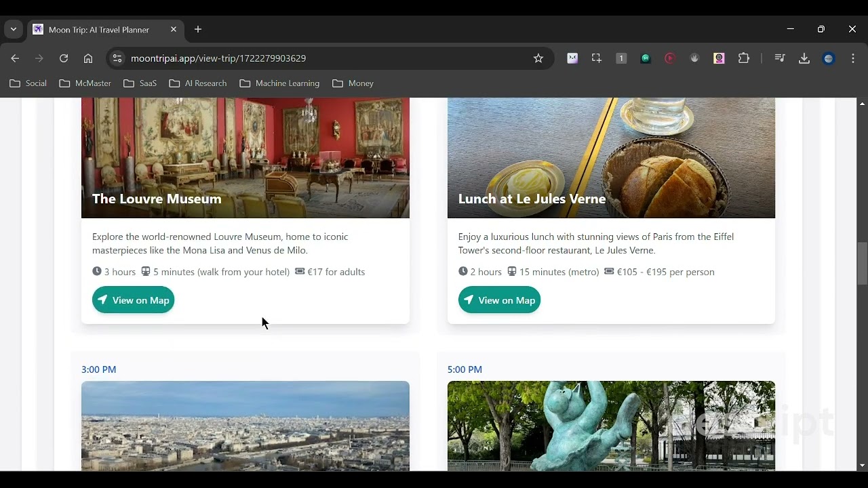The height and width of the screenshot is (488, 868).
Task: Open the Machine Learning bookmarks folder
Action: pyautogui.click(x=279, y=83)
